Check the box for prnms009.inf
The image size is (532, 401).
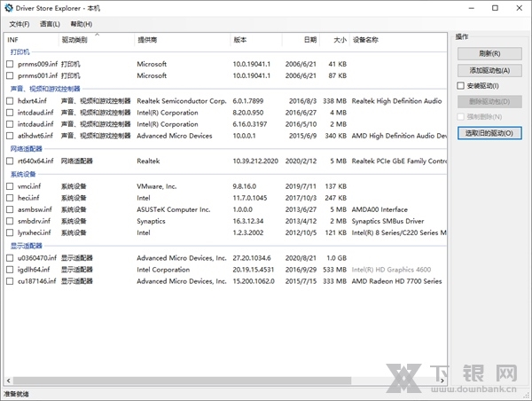click(x=11, y=64)
